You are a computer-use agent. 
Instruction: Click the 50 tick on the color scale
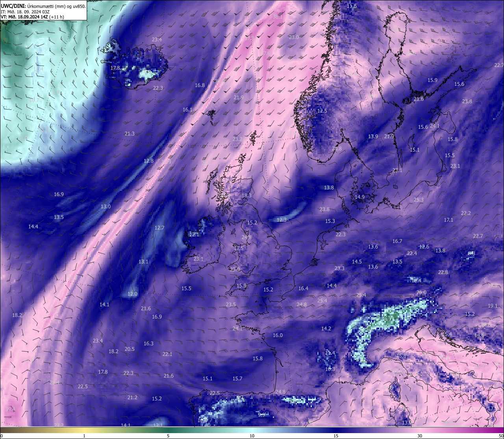tap(501, 436)
